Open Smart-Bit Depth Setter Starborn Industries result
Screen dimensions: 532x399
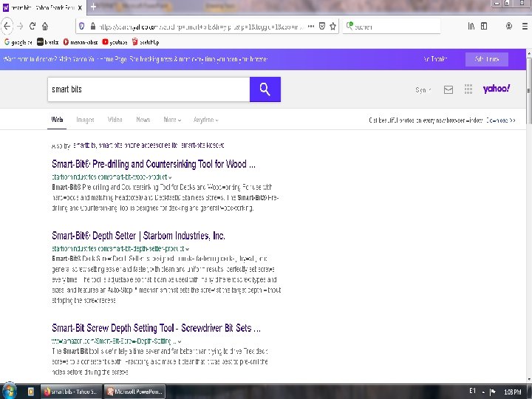point(138,236)
